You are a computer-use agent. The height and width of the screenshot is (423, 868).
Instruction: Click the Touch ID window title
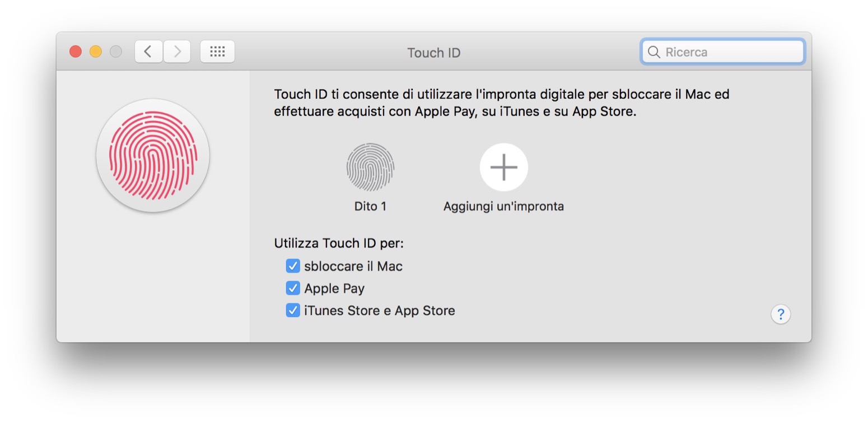click(x=433, y=53)
